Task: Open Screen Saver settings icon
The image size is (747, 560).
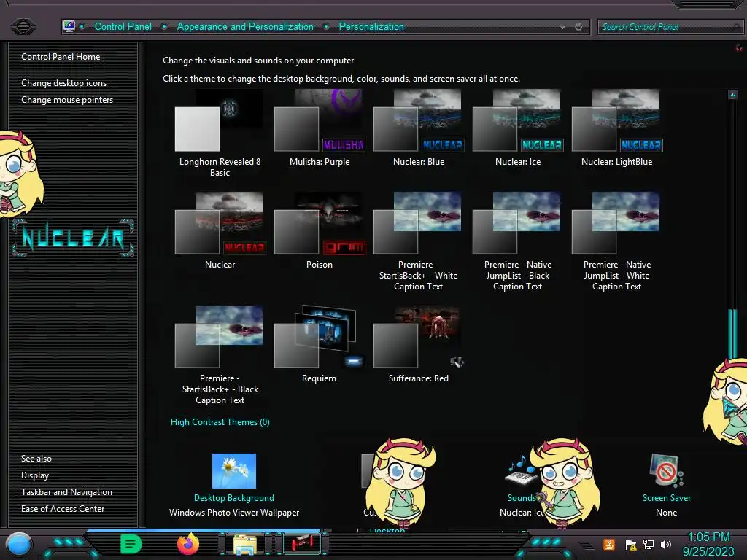Action: 666,471
